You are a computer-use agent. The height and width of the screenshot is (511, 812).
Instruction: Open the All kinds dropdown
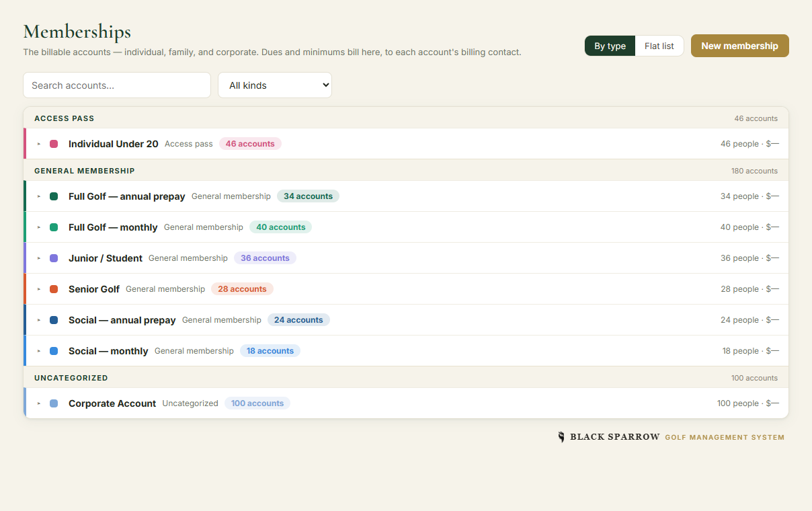click(x=275, y=85)
